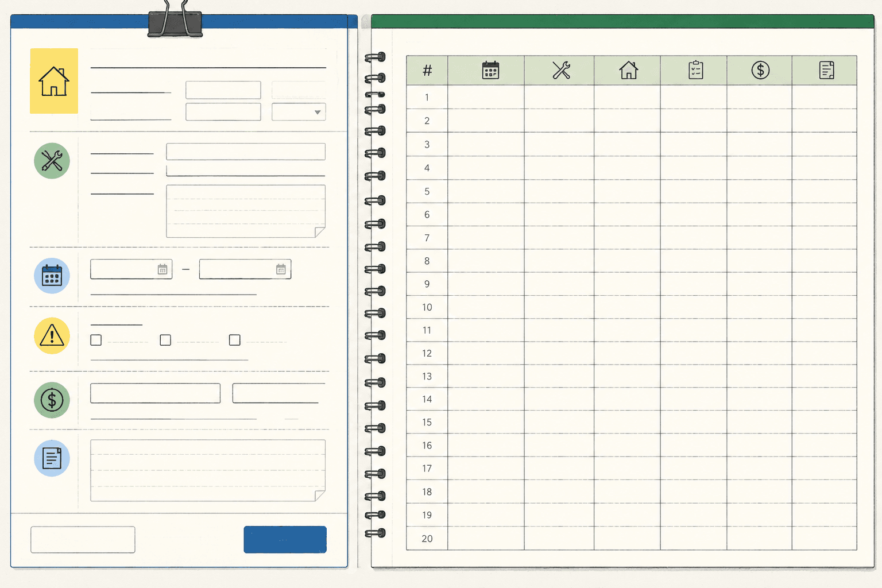Tick the first checkbox in warning section
The height and width of the screenshot is (588, 882).
(96, 340)
